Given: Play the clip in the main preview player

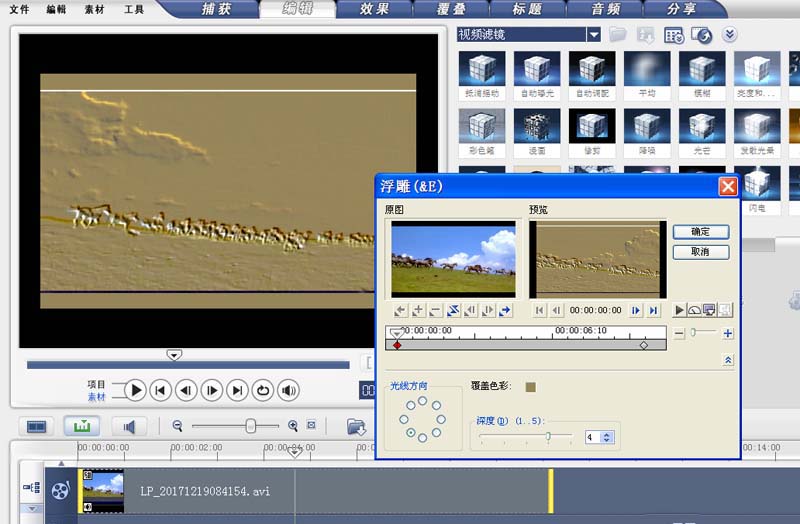Looking at the screenshot, I should pos(135,390).
